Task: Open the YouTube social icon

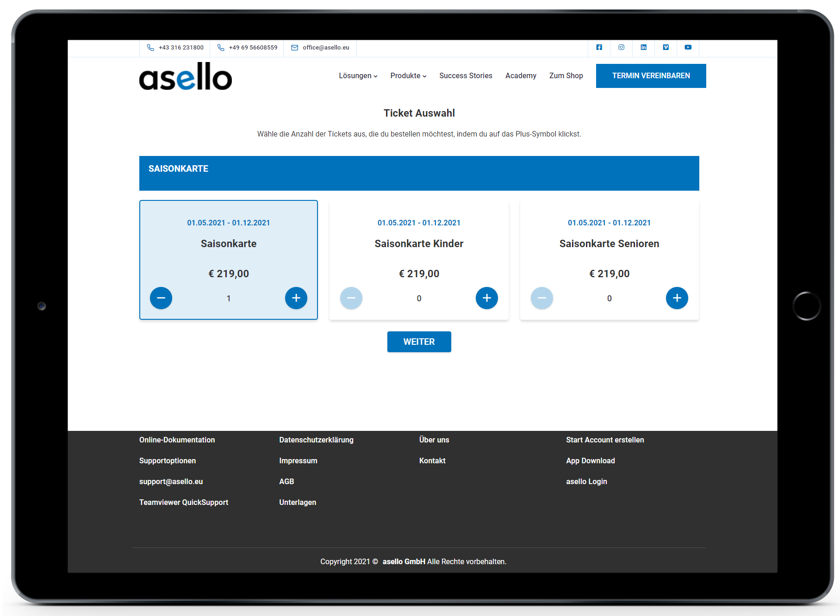Action: 688,47
